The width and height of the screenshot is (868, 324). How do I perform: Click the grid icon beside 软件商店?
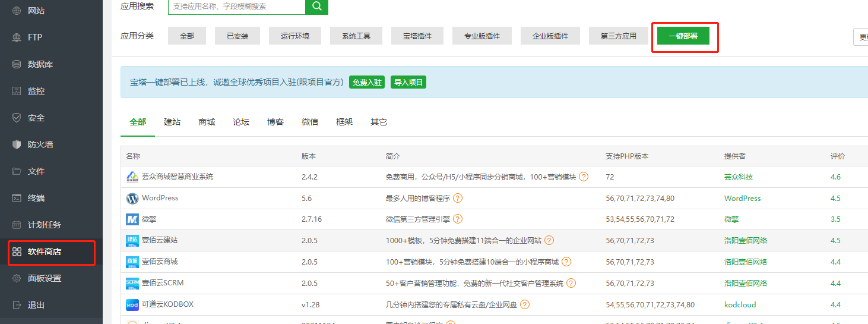tap(17, 251)
